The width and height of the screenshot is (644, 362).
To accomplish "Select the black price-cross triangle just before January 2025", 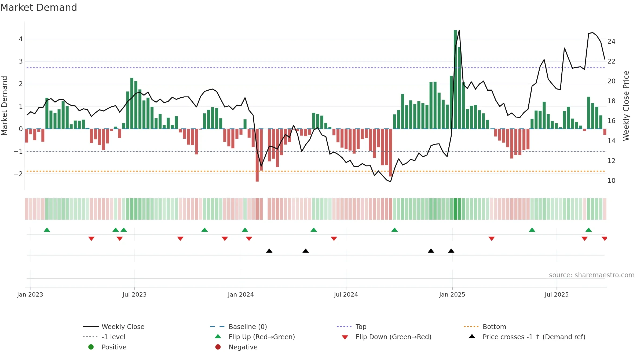I will (451, 251).
